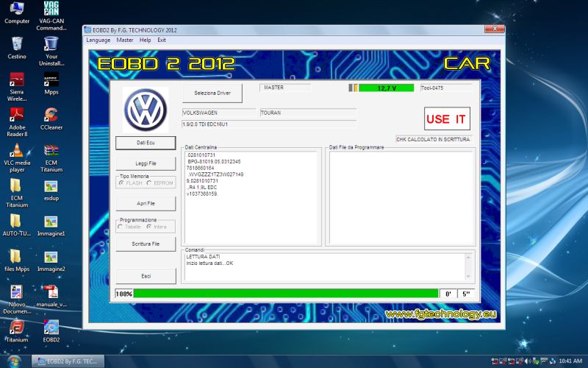Select line 7818660164 in ECU data
This screenshot has height=368, width=588.
200,168
